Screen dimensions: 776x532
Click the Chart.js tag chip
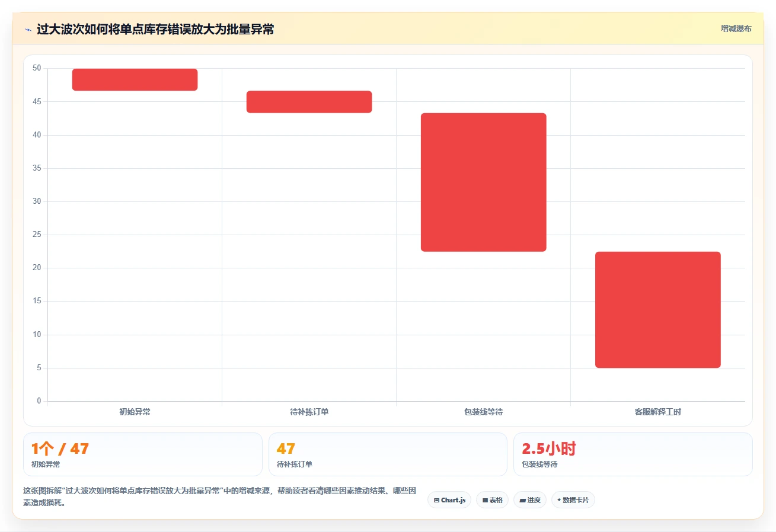point(449,500)
